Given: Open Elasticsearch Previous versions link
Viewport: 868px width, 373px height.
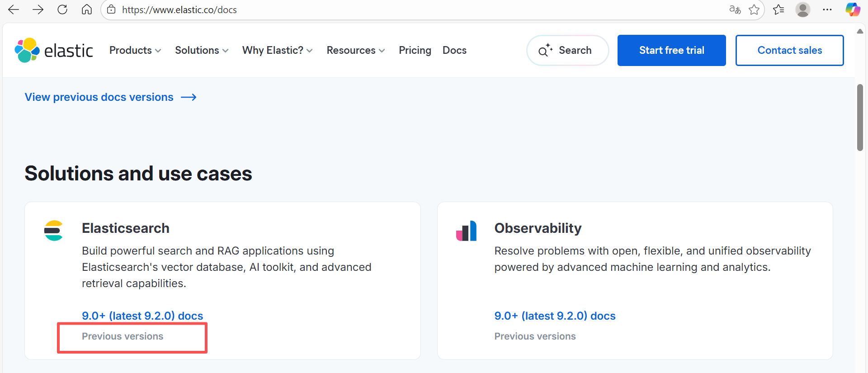Looking at the screenshot, I should 123,336.
